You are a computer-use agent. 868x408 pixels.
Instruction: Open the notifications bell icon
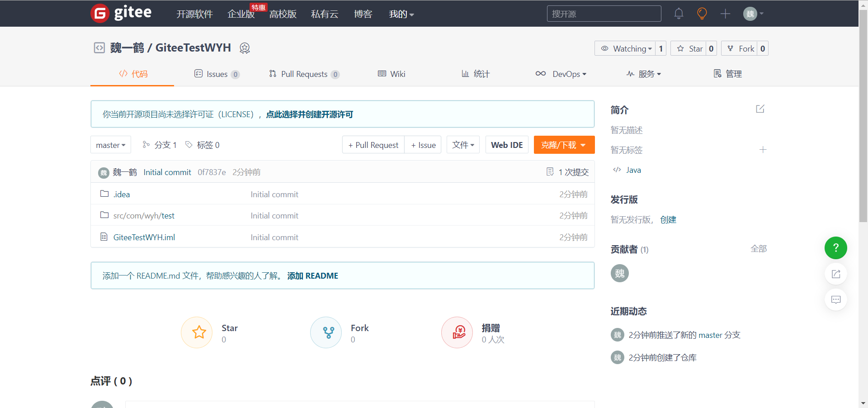point(679,14)
